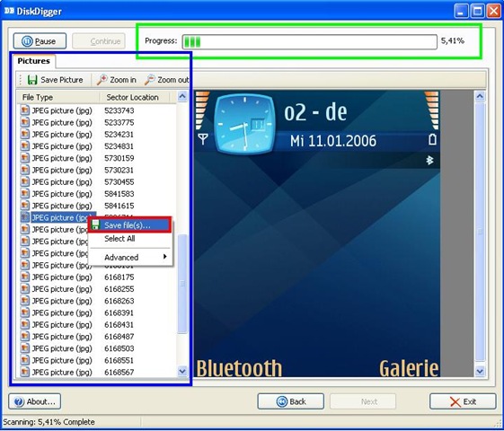Expand the Advanced submenu arrow

pos(165,257)
